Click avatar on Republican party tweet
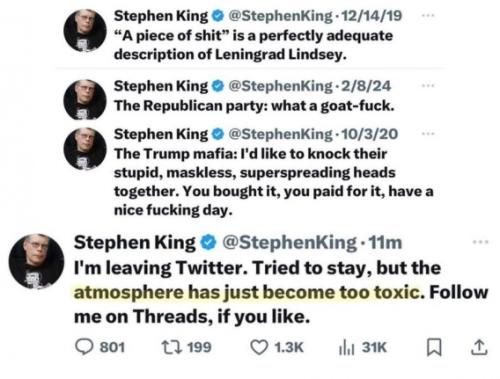This screenshot has width=500, height=379. [x=85, y=99]
